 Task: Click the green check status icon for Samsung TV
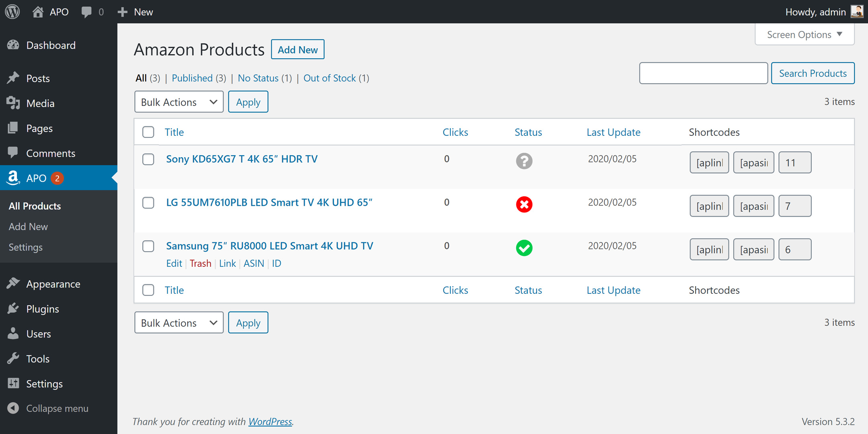(x=524, y=248)
